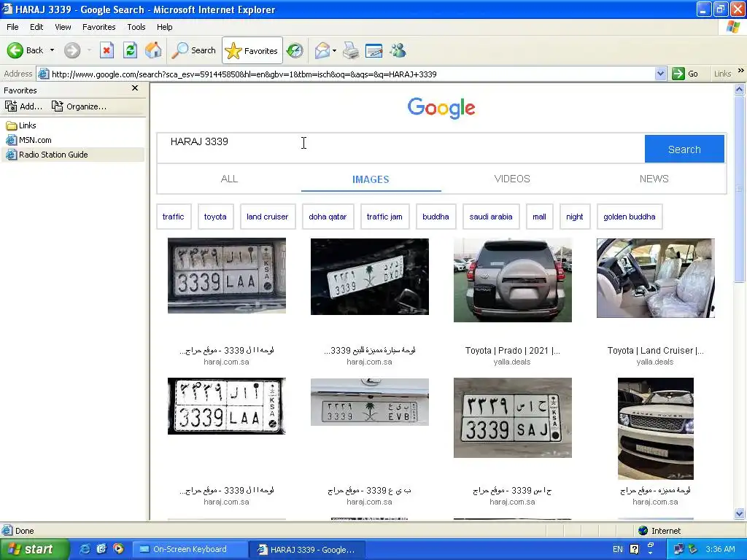Screen dimensions: 747x560
Task: Open the white Range Rover thumbnail
Action: pos(656,429)
